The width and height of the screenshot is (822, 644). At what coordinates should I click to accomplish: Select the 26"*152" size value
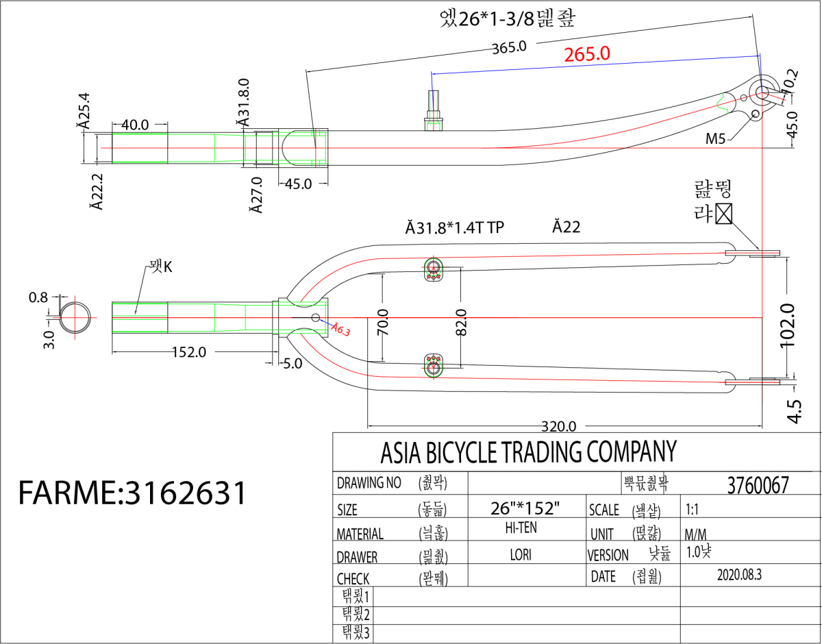[525, 509]
